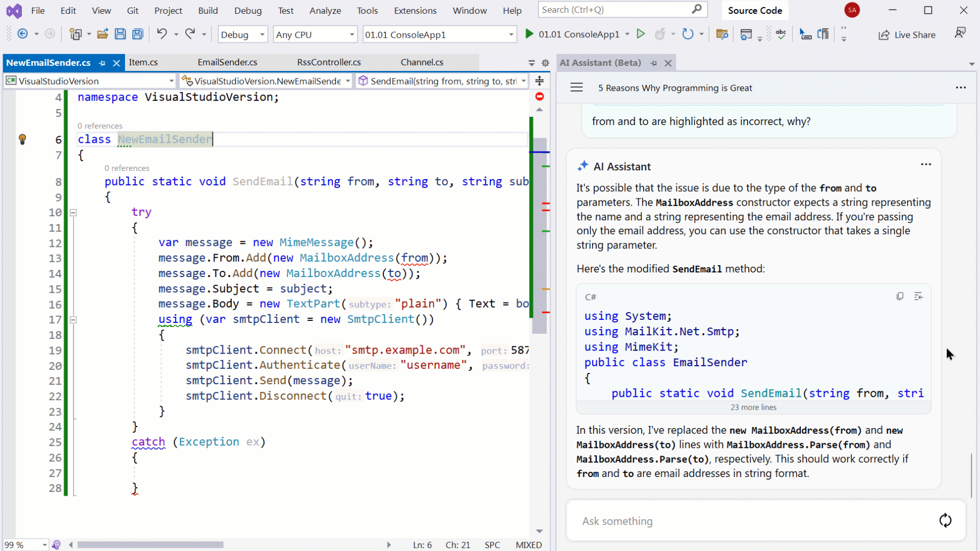Click the regenerate icon in Ask box
Viewport: 980px width, 551px height.
click(945, 520)
